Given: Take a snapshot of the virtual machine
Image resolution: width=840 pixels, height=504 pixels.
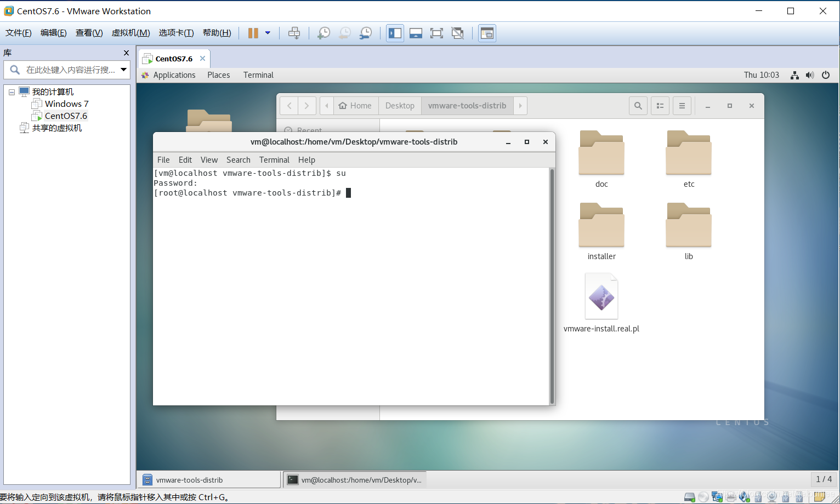Looking at the screenshot, I should click(323, 33).
